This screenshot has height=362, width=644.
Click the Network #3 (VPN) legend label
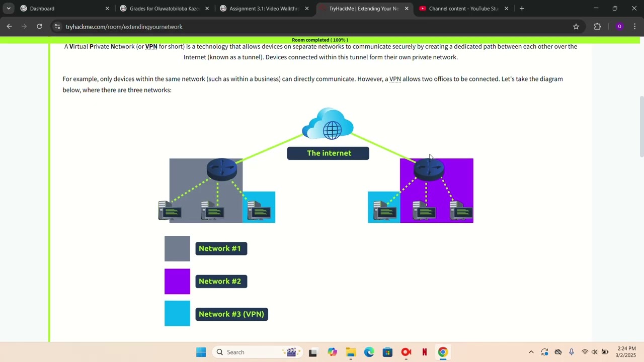(x=231, y=314)
